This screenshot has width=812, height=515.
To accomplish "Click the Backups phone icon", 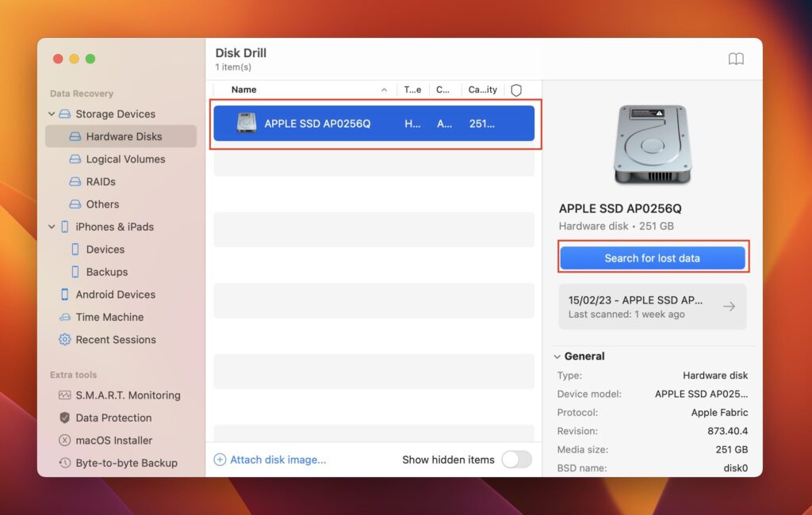I will point(75,272).
